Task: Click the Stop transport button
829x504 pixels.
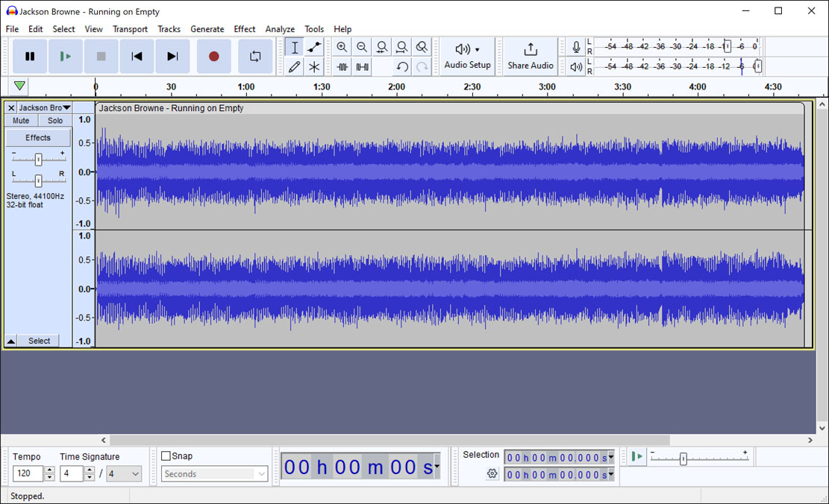Action: click(101, 56)
